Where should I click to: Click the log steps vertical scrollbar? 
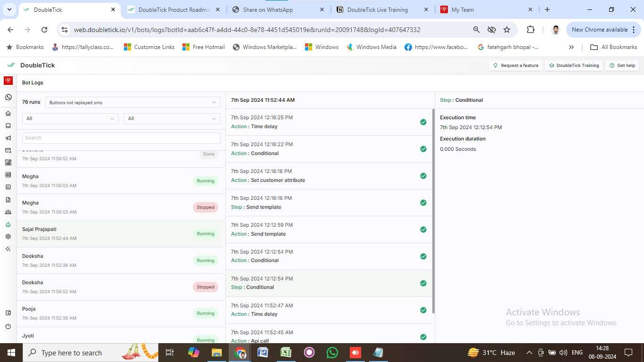click(433, 211)
